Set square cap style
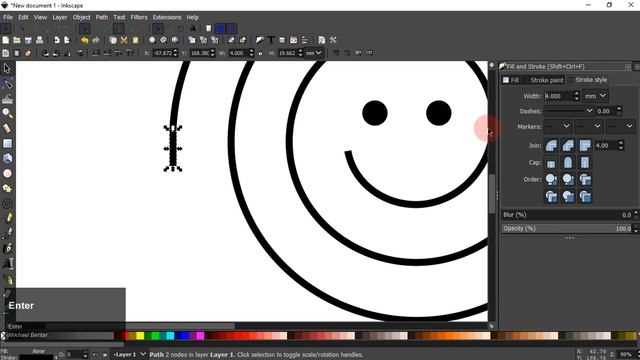The image size is (640, 360). pyautogui.click(x=585, y=163)
